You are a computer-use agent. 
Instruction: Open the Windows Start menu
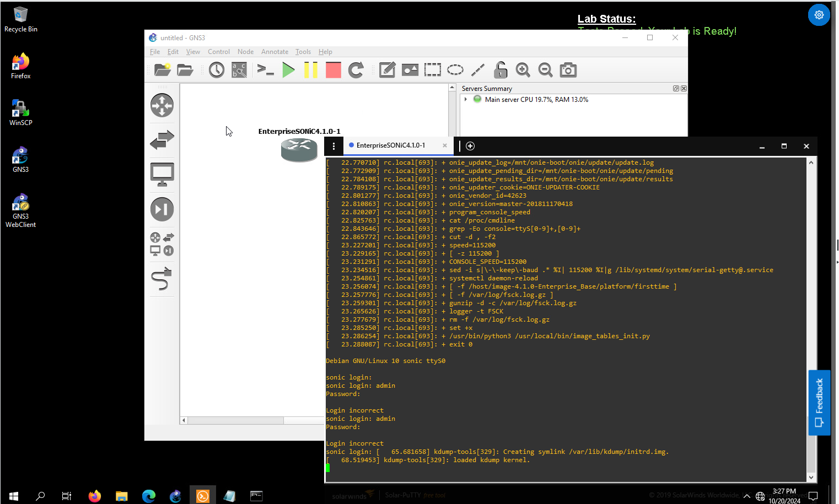pyautogui.click(x=14, y=496)
